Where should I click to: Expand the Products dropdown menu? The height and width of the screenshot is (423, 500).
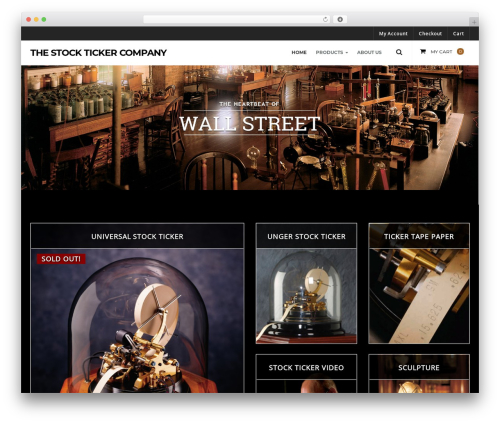point(332,52)
